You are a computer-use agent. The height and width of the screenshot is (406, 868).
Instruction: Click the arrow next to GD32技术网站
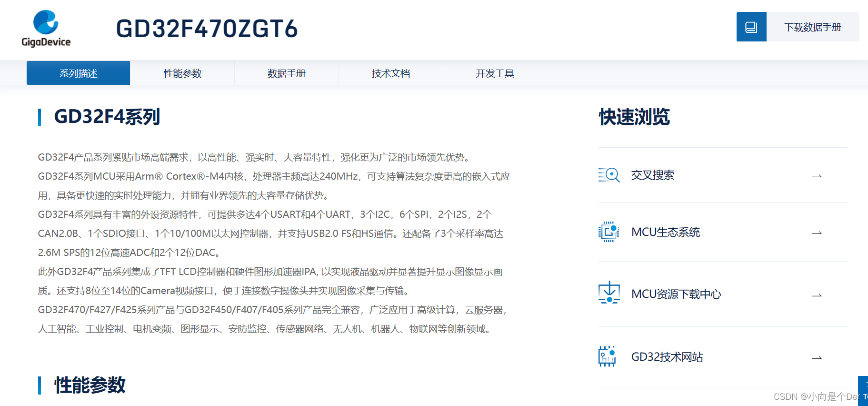click(817, 358)
